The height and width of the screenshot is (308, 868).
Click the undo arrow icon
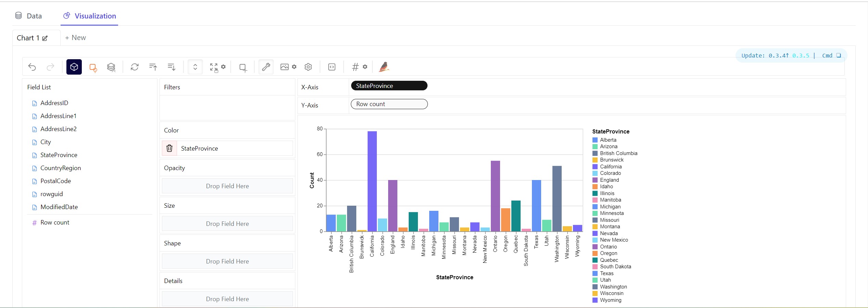tap(32, 67)
